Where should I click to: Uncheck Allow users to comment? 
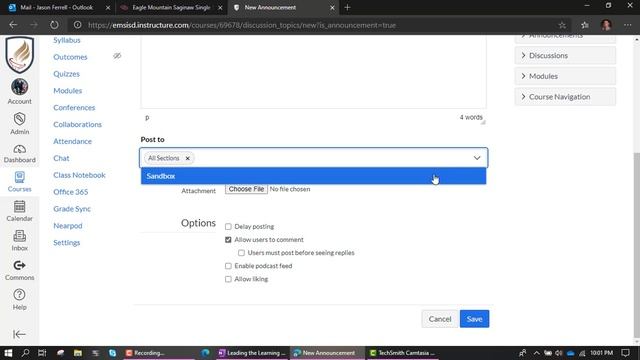click(228, 240)
